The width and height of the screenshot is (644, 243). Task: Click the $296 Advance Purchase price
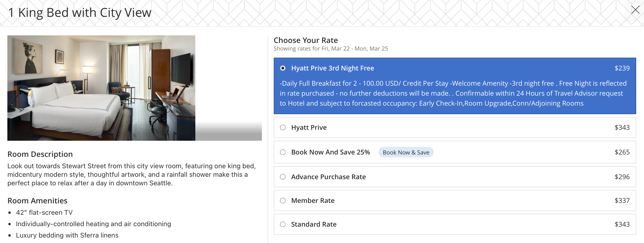pos(622,177)
